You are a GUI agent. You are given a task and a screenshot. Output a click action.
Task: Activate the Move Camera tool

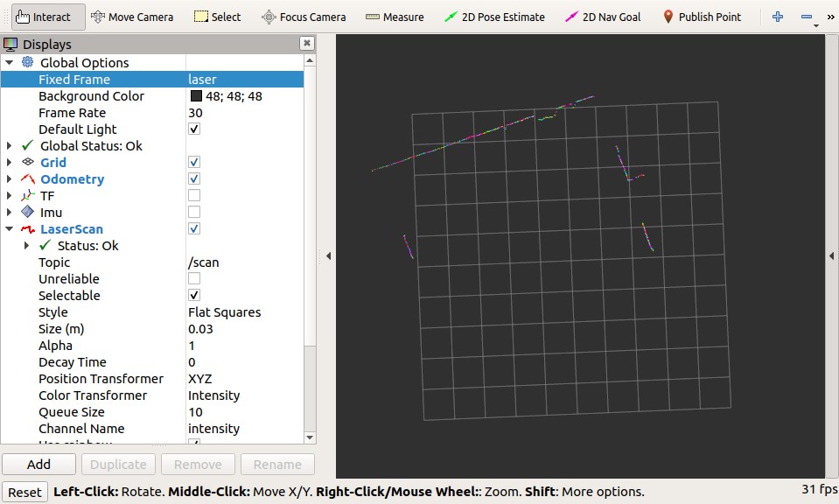[x=132, y=17]
